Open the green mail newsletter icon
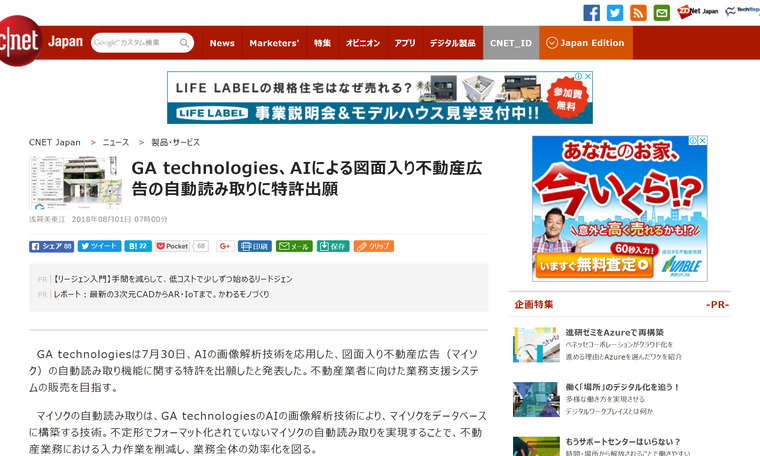Image resolution: width=760 pixels, height=456 pixels. click(662, 13)
